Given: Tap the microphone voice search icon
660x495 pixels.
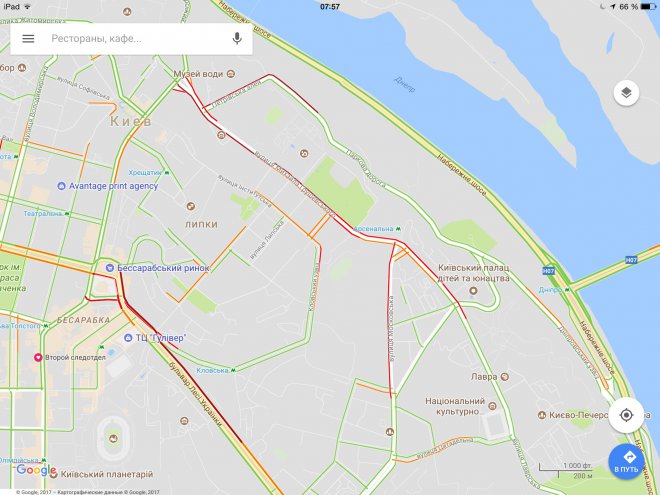Looking at the screenshot, I should tap(237, 39).
